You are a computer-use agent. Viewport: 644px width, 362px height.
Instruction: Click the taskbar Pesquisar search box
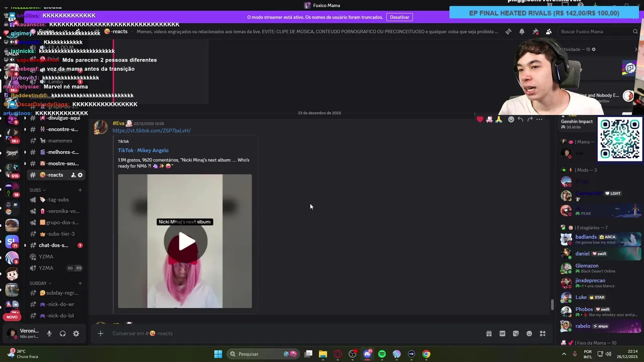click(264, 354)
